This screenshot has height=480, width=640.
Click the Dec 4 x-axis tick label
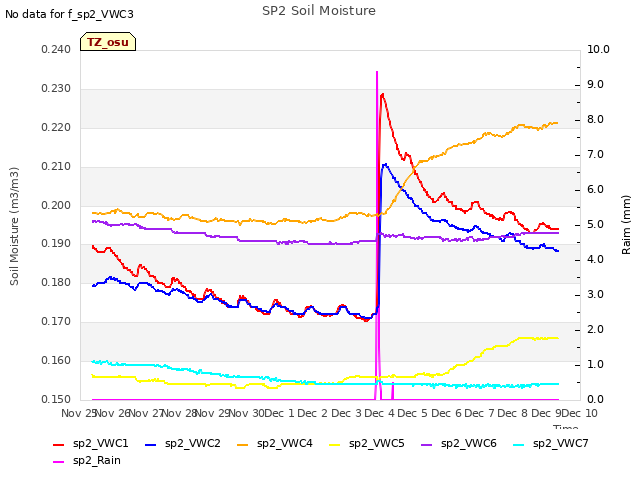pos(380,413)
